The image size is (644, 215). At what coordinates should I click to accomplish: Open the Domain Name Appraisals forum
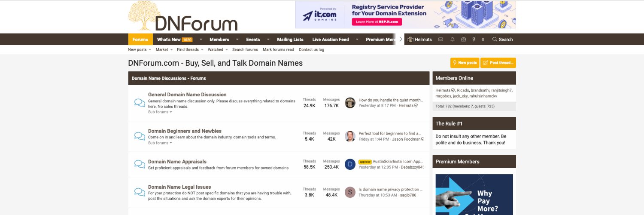[x=177, y=162]
